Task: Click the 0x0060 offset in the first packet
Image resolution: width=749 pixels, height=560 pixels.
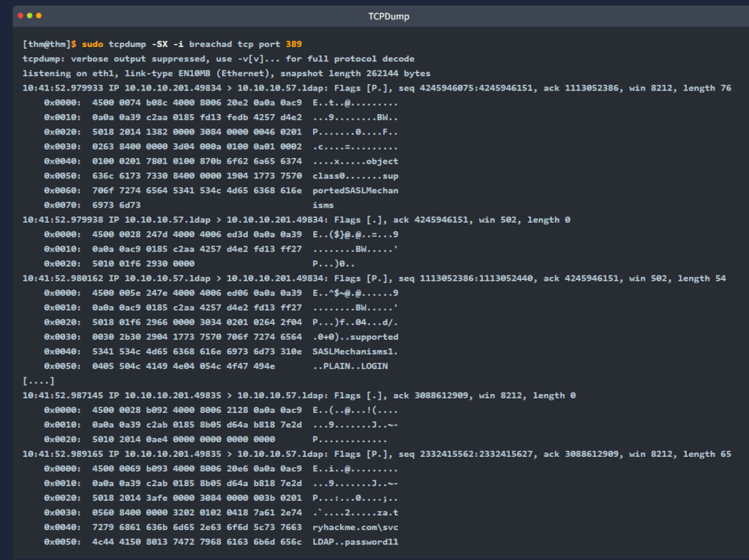Action: click(63, 191)
